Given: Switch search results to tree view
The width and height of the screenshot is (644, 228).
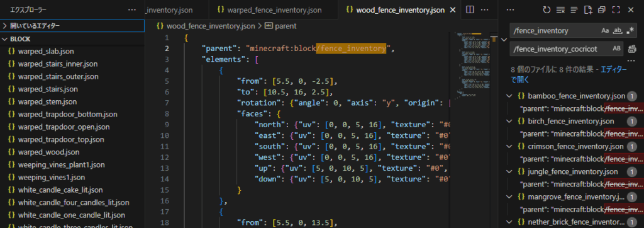Looking at the screenshot, I should (574, 10).
